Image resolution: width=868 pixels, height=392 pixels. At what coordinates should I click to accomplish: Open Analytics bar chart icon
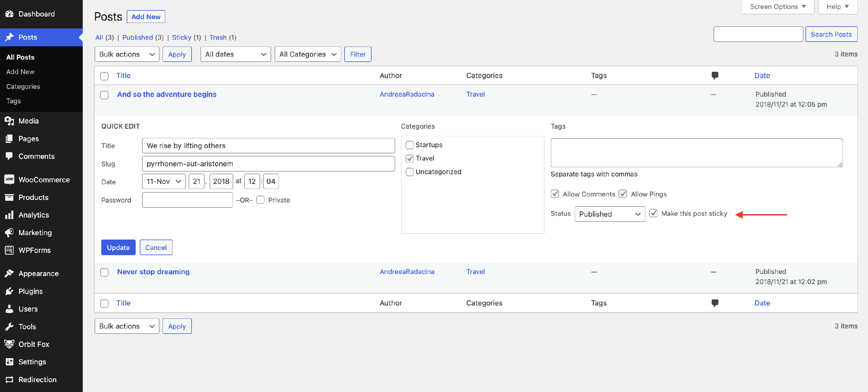click(10, 215)
